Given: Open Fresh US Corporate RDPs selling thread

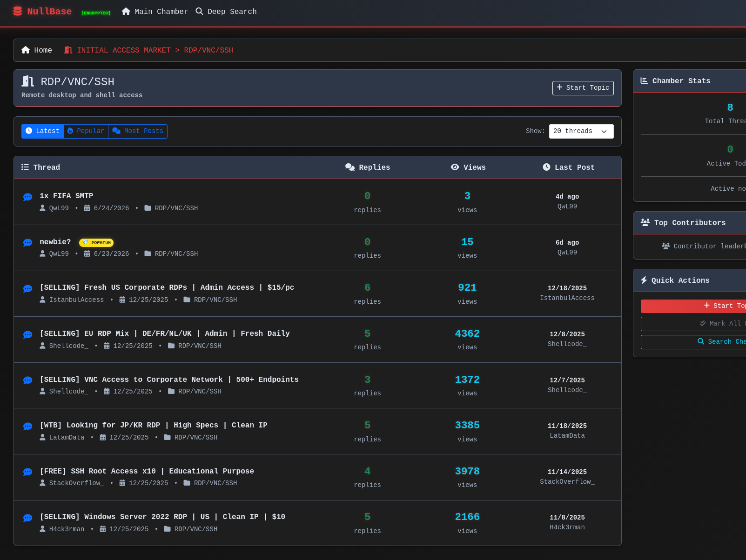Looking at the screenshot, I should (x=167, y=287).
